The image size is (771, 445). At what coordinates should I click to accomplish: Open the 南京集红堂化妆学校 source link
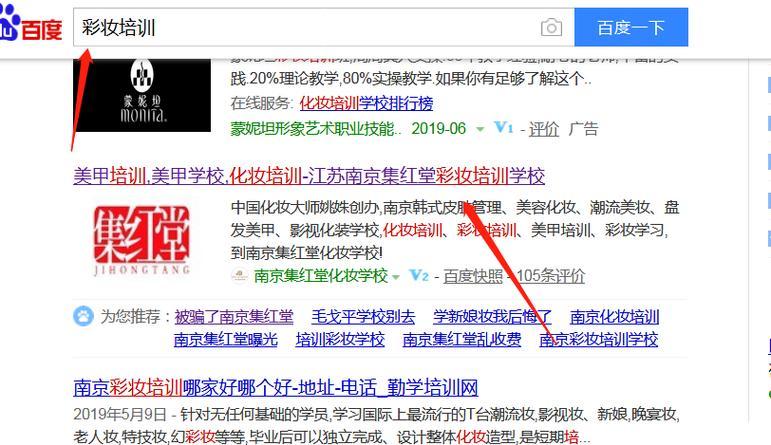click(x=321, y=276)
